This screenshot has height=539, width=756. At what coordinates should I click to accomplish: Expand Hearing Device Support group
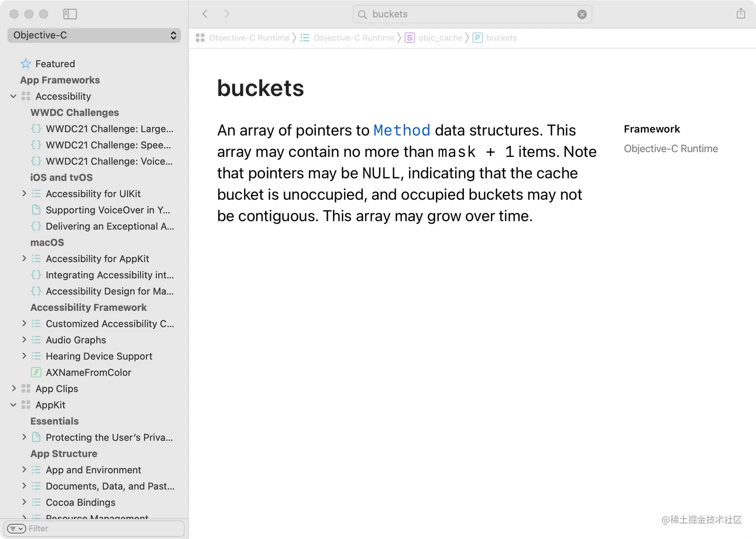24,356
